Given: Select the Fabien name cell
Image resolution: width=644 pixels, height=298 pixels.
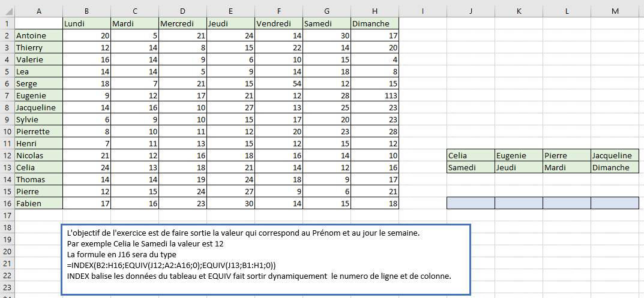Looking at the screenshot, I should click(38, 203).
